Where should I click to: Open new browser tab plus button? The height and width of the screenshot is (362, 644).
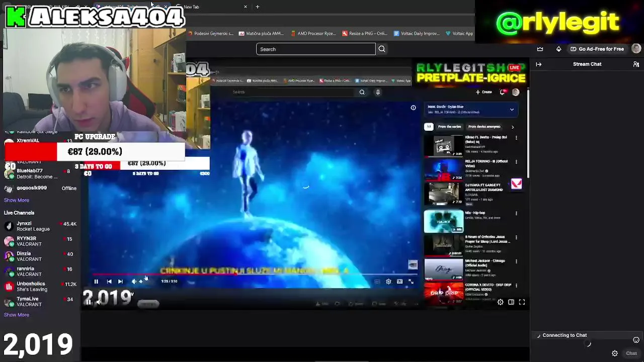(257, 7)
